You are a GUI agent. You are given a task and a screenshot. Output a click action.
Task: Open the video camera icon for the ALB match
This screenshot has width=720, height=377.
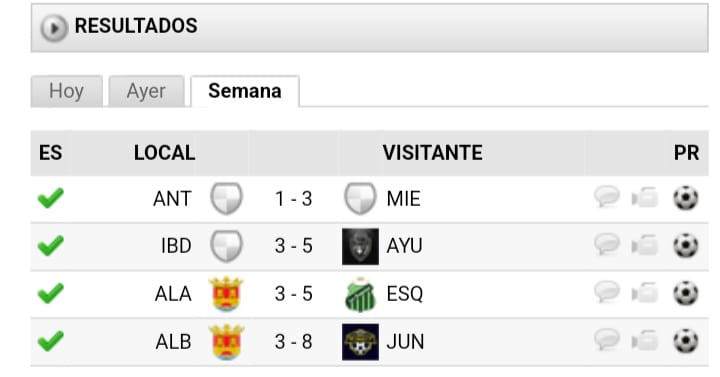[645, 341]
